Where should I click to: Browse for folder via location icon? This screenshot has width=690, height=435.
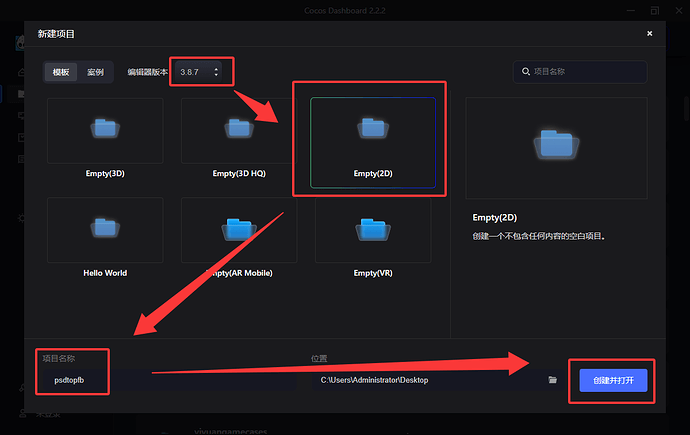coord(553,380)
